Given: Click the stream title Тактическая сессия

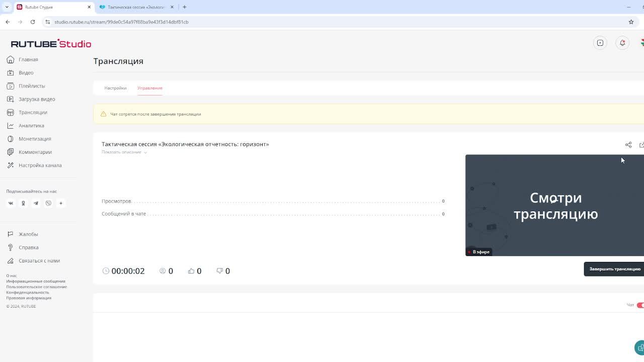Looking at the screenshot, I should [x=185, y=144].
